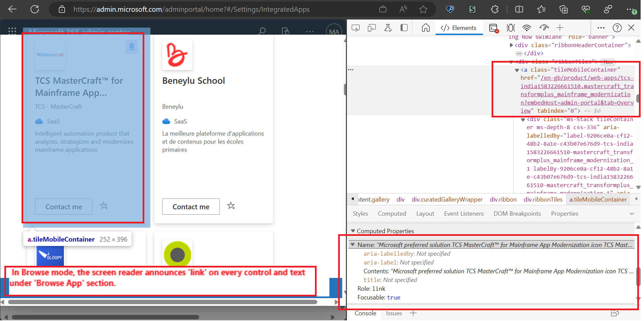
Task: Open the DevTools Performance gauge icon
Action: (x=544, y=28)
